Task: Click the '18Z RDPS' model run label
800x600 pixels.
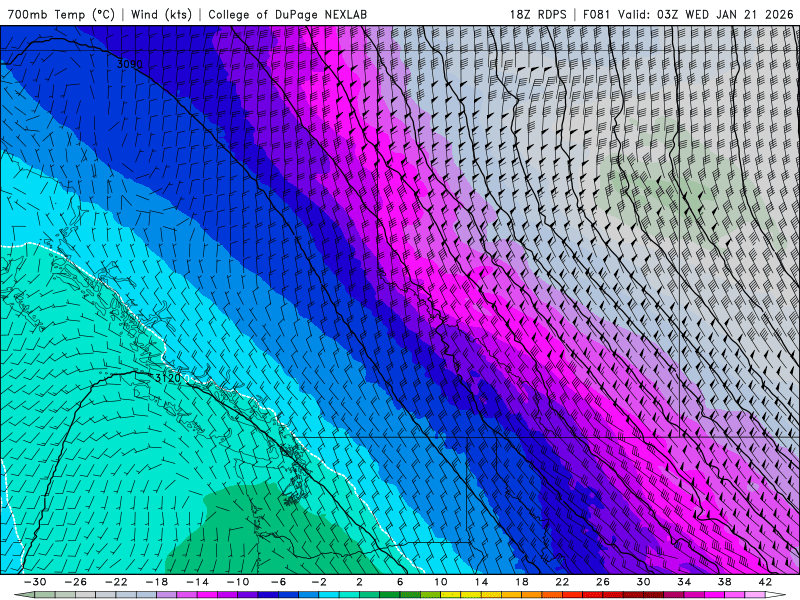Action: pos(538,15)
